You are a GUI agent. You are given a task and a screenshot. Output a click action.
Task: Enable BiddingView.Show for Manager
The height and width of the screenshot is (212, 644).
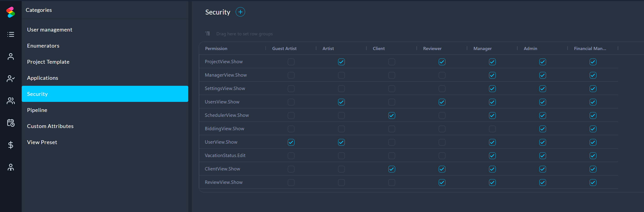click(492, 129)
